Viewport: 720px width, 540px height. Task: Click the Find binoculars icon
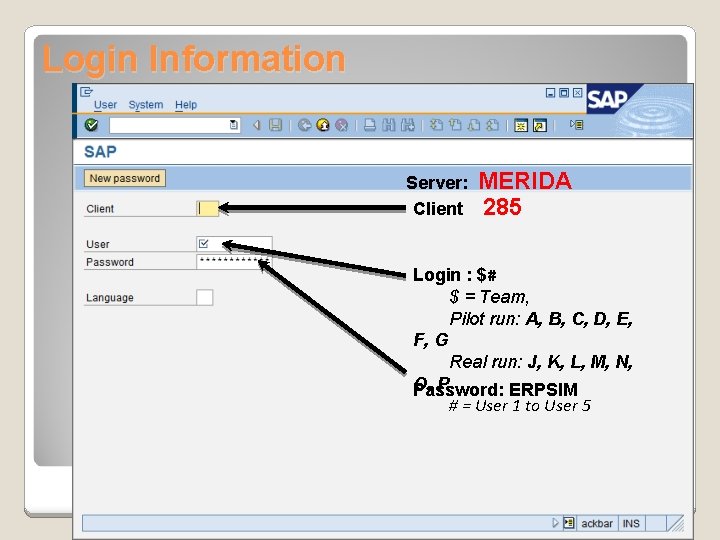(388, 125)
